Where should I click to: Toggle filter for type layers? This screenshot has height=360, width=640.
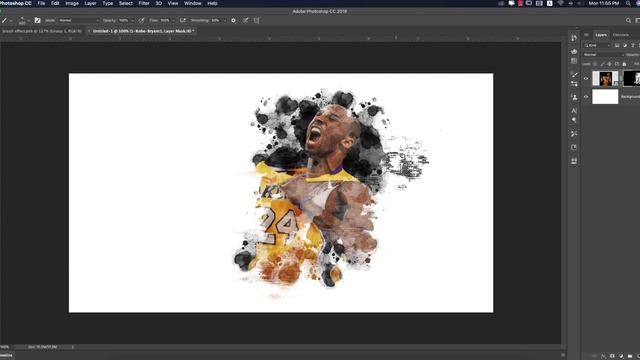click(633, 45)
